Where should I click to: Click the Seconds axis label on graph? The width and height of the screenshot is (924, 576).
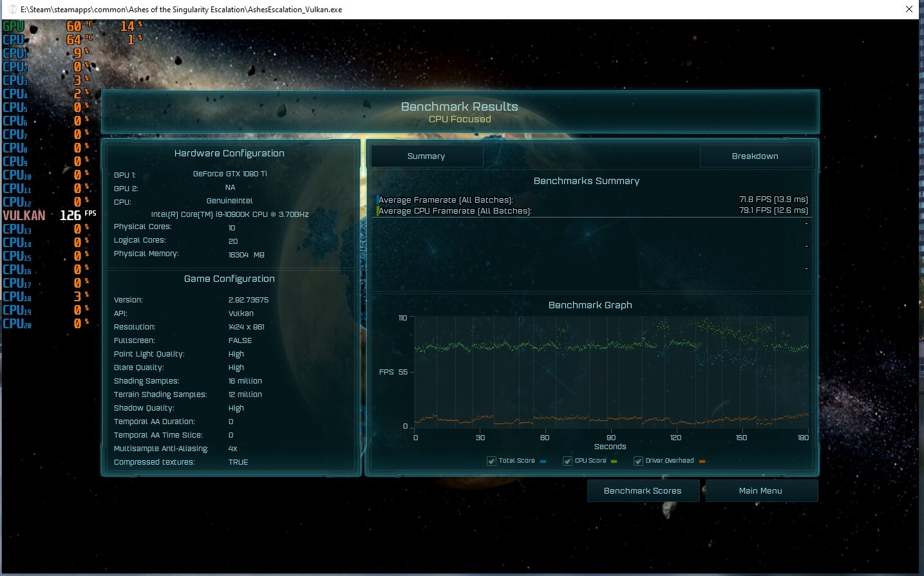pos(610,447)
